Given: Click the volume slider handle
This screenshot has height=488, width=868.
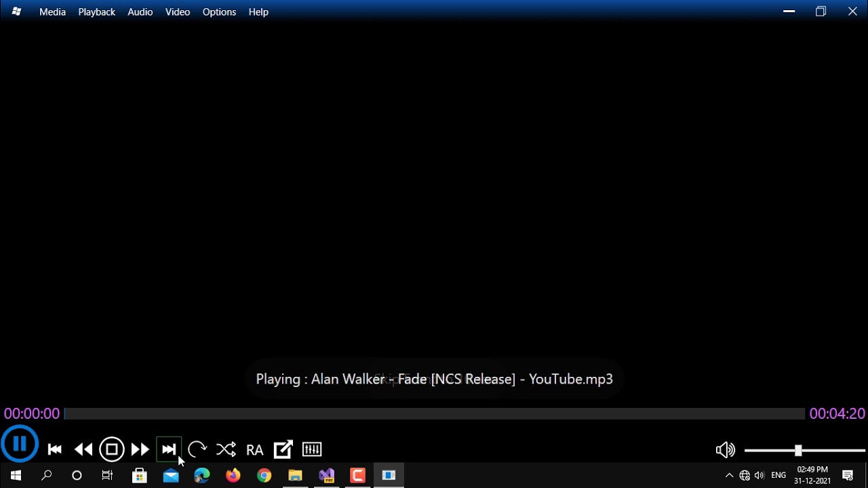Looking at the screenshot, I should [798, 450].
